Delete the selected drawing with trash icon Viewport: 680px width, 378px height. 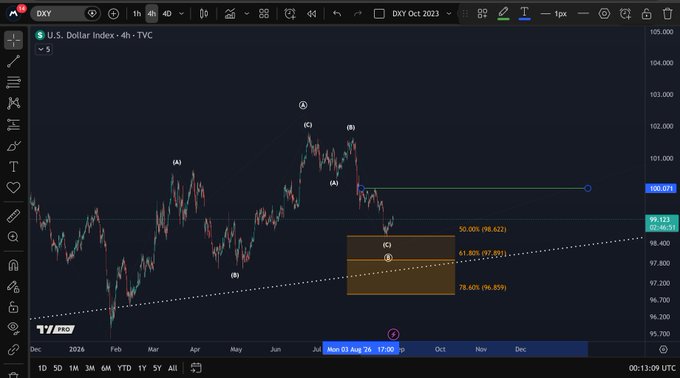pyautogui.click(x=667, y=14)
